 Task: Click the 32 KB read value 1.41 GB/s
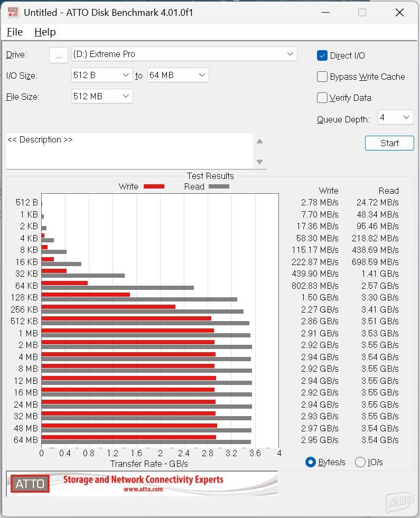380,274
